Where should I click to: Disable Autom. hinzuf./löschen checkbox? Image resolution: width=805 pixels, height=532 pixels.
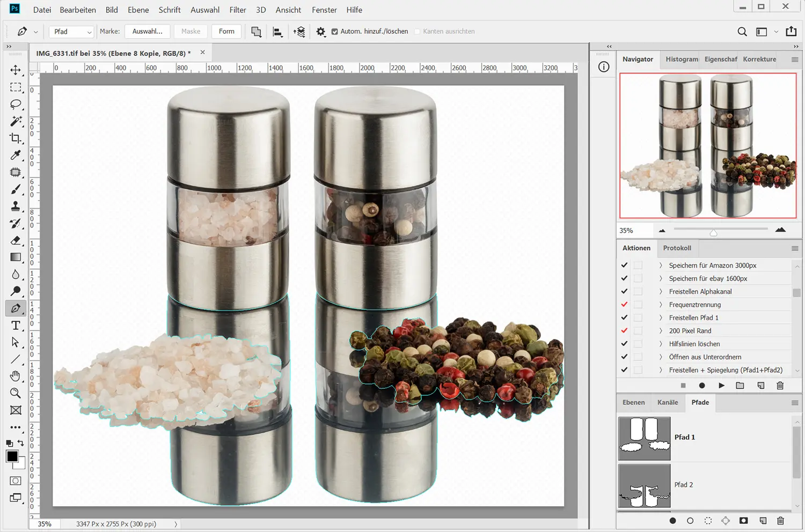pyautogui.click(x=335, y=32)
